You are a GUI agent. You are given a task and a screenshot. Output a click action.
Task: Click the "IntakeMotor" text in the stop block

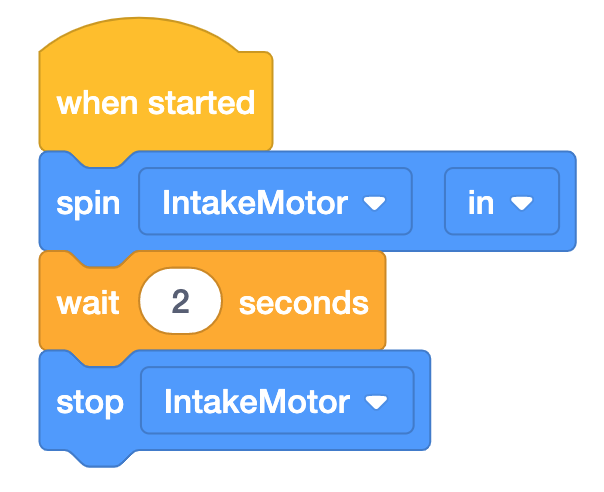coord(257,402)
